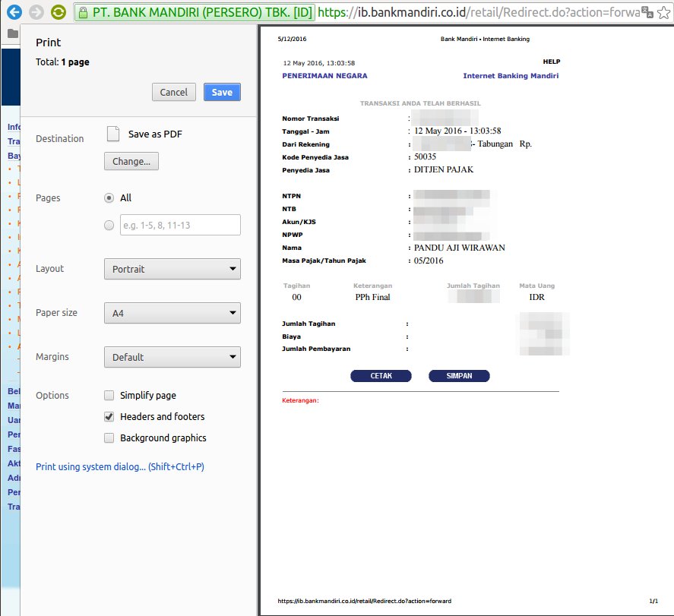Click the PT. BANK MANDIRI certificate label
This screenshot has height=616, width=674.
pos(202,12)
